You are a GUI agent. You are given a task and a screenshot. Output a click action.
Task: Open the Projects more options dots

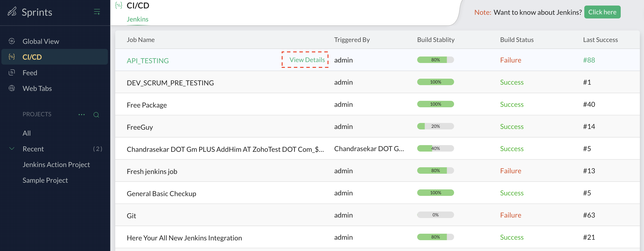click(x=82, y=115)
